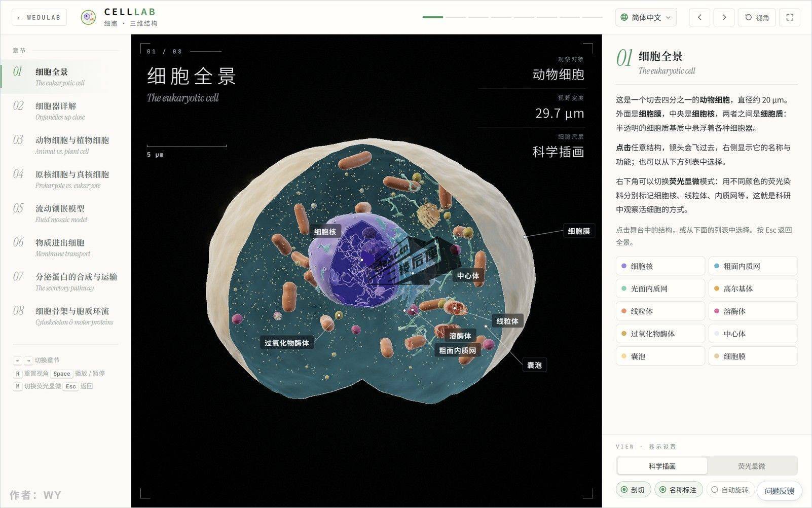Click the 粗面内质网 label in the scene
812x508 pixels.
pyautogui.click(x=457, y=350)
